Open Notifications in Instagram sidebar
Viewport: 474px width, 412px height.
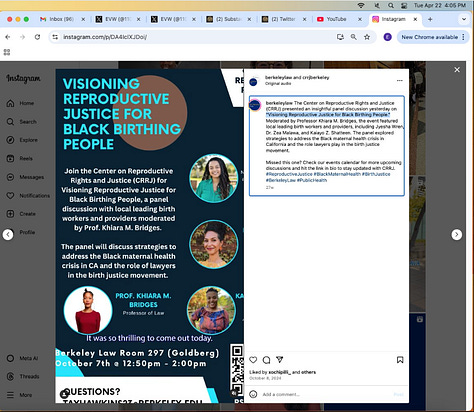(28, 195)
